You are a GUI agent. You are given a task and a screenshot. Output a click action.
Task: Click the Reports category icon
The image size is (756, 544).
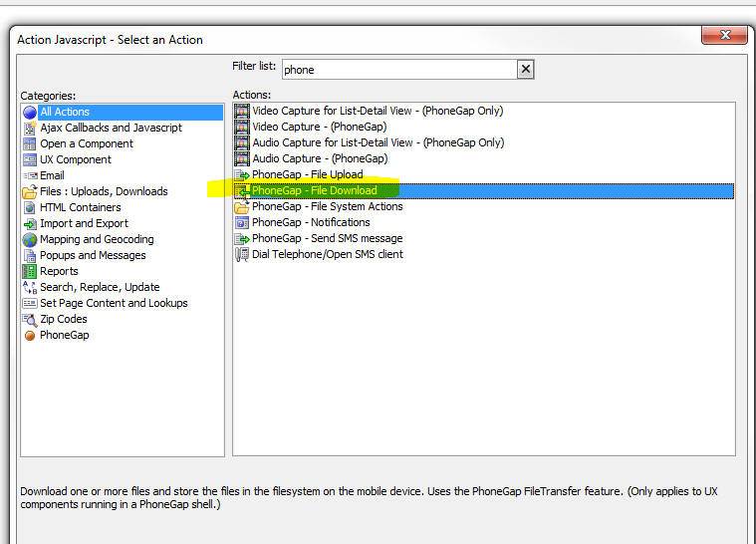pyautogui.click(x=30, y=271)
